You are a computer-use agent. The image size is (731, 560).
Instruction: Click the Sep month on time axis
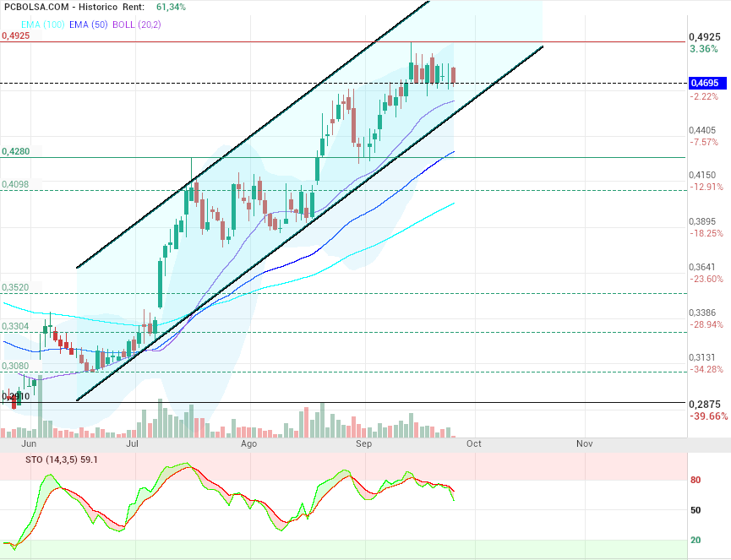coord(363,443)
